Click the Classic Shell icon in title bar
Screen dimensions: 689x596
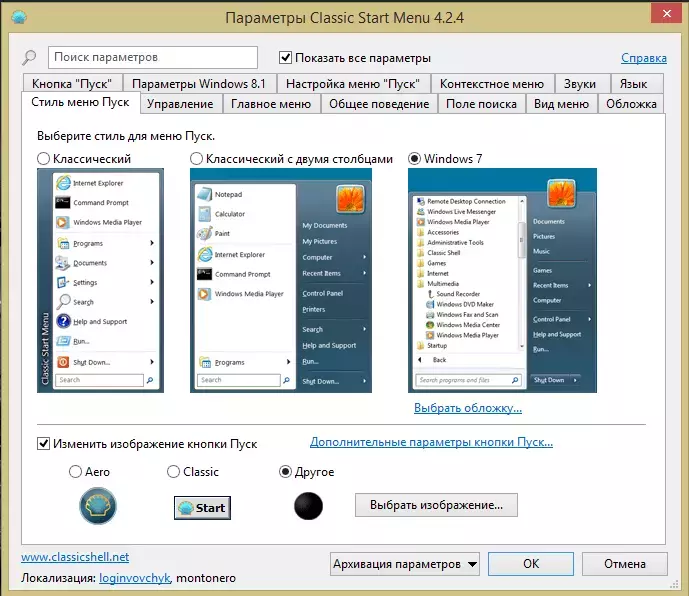pyautogui.click(x=19, y=17)
